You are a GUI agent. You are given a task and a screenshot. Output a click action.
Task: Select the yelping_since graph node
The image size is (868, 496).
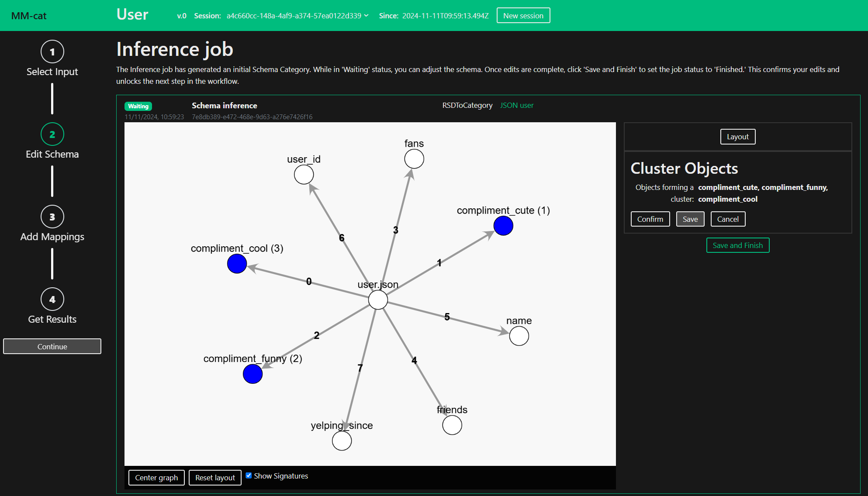[342, 441]
